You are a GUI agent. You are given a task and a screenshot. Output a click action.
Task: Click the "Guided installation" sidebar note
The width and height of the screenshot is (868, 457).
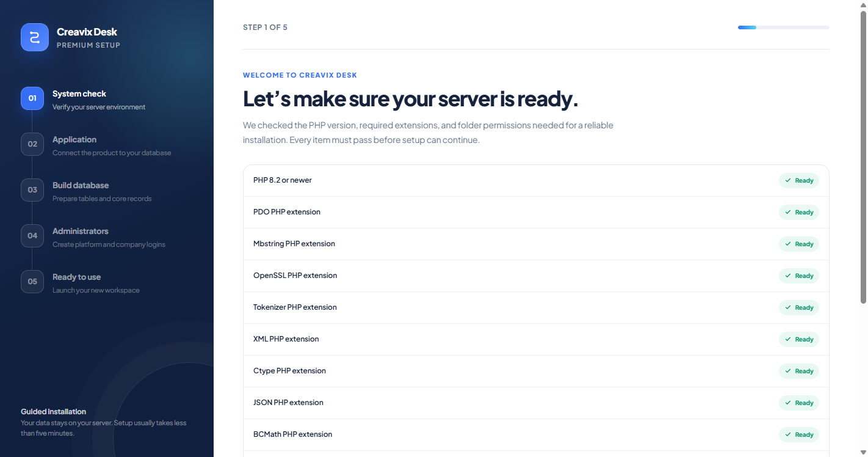coord(54,412)
